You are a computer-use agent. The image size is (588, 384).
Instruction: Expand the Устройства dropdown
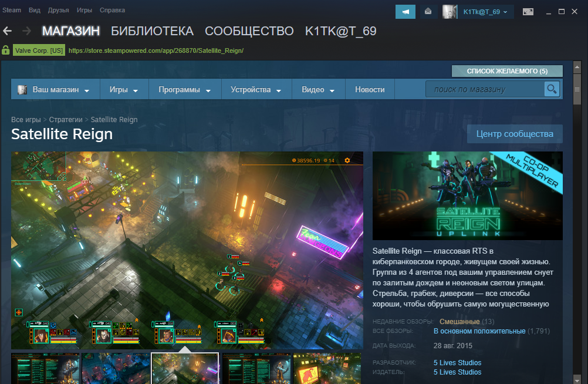pyautogui.click(x=256, y=89)
